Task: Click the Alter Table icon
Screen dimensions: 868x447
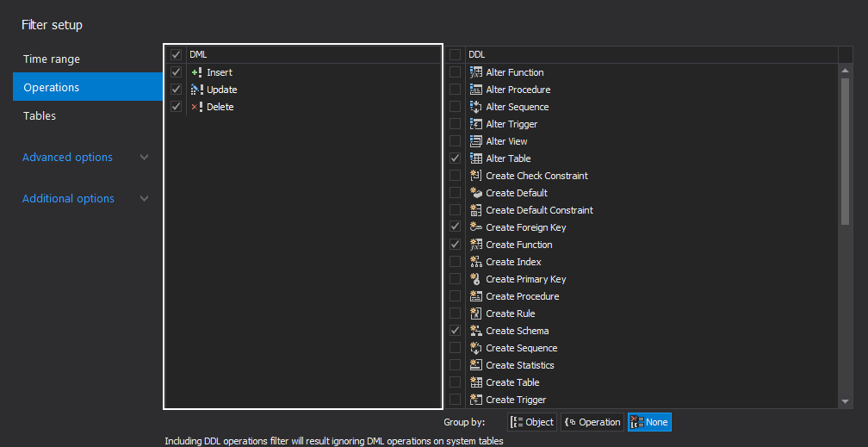Action: click(x=475, y=158)
